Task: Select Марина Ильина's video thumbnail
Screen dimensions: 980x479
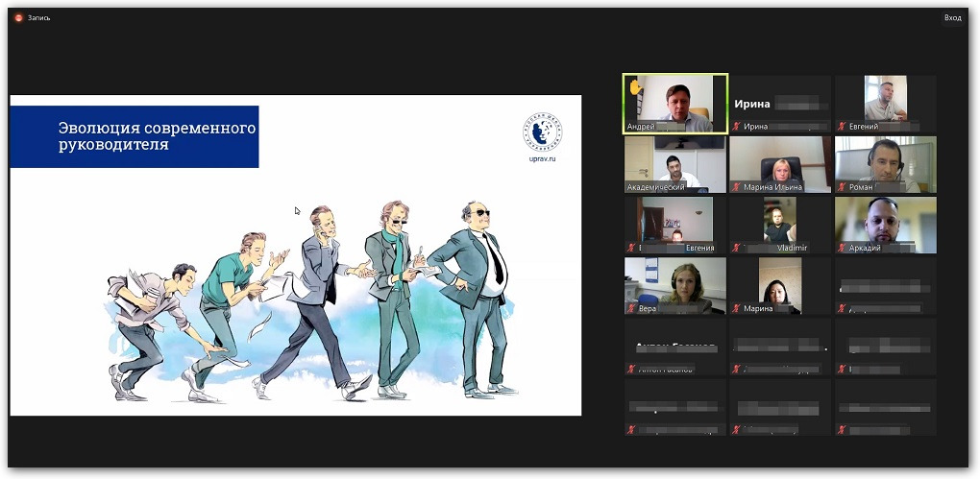Action: 780,164
